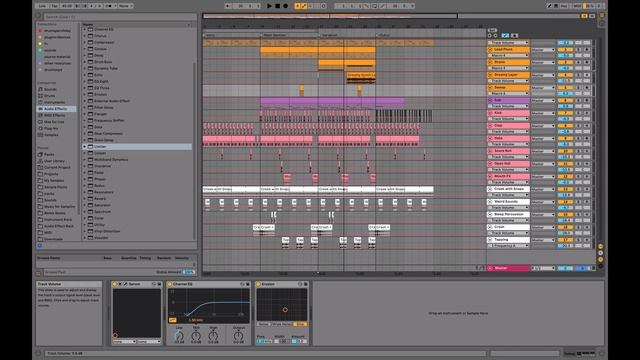The image size is (640, 360).
Task: Expand the Channel EQ device entry
Action: [85, 29]
